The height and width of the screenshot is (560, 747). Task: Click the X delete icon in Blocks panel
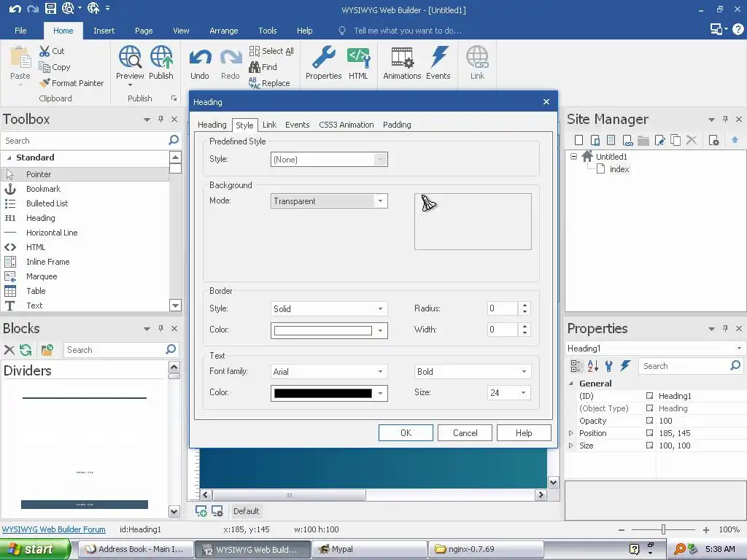(9, 350)
